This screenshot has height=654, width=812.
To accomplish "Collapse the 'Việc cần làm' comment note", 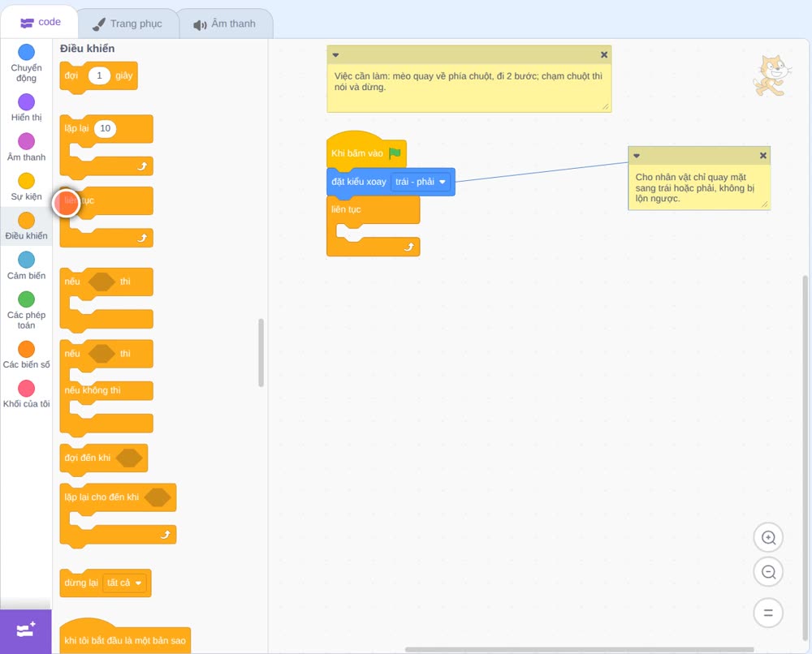I will (335, 55).
